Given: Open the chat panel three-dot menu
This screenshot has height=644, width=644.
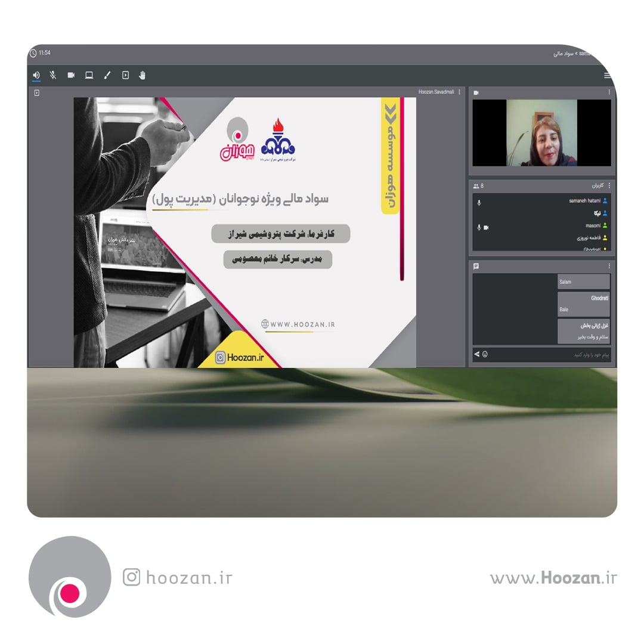Looking at the screenshot, I should [609, 266].
